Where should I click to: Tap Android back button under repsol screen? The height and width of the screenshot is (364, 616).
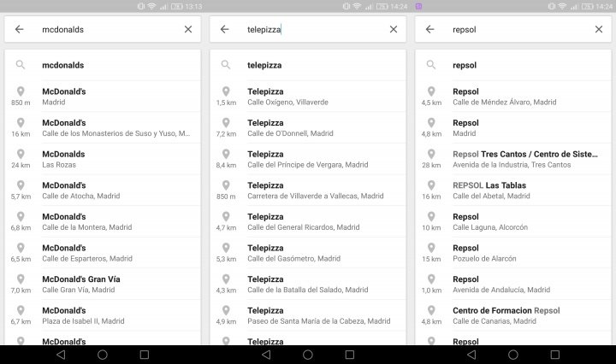click(x=471, y=355)
